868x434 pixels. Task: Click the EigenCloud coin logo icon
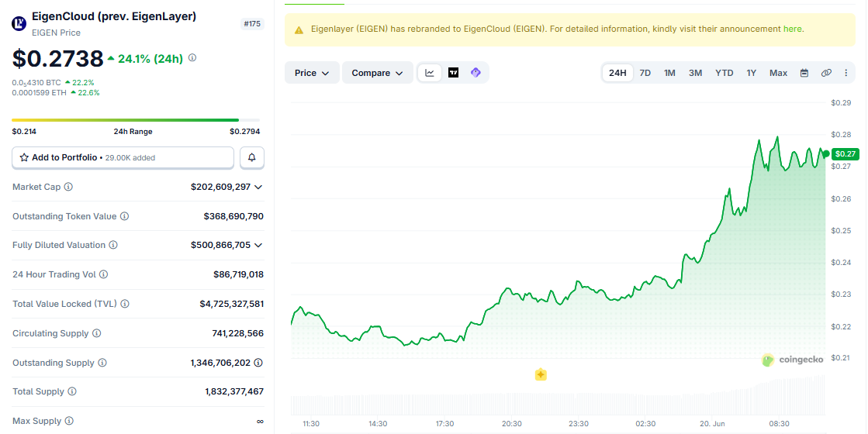click(x=19, y=23)
